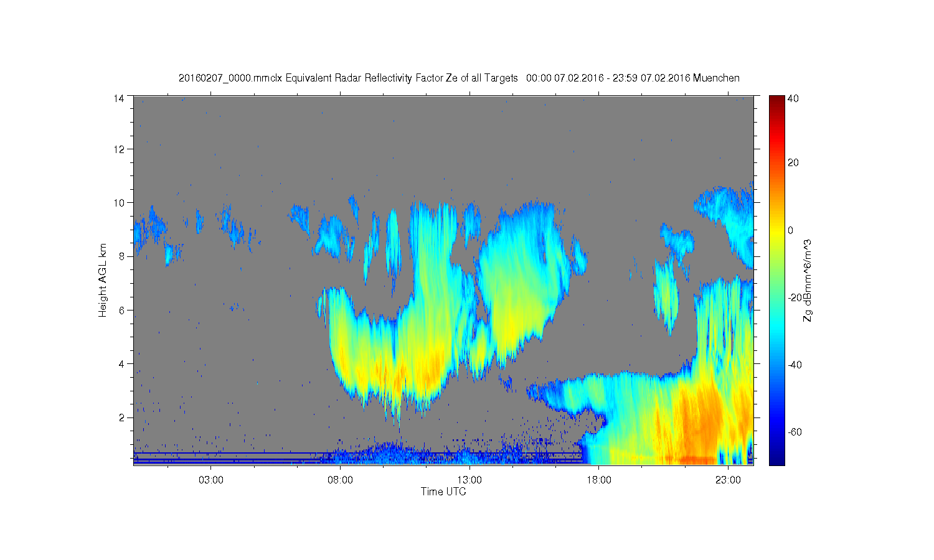Click the plot title text
This screenshot has width=934, height=560.
point(459,78)
